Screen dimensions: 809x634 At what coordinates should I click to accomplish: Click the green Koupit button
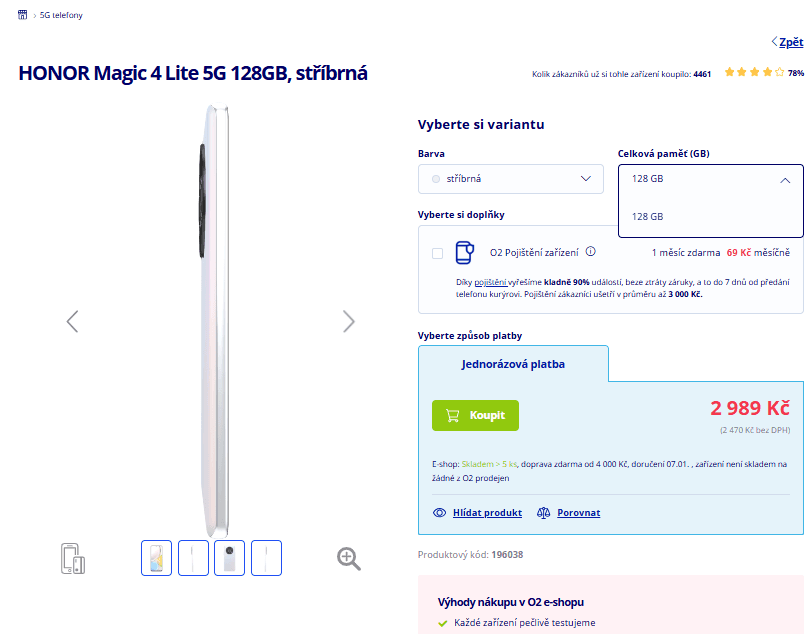[475, 415]
